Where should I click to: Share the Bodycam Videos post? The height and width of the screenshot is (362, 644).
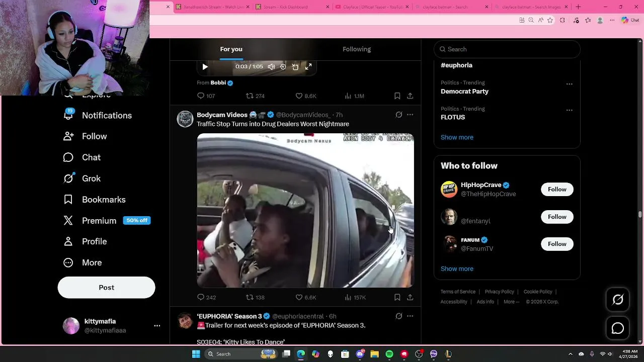[410, 297]
